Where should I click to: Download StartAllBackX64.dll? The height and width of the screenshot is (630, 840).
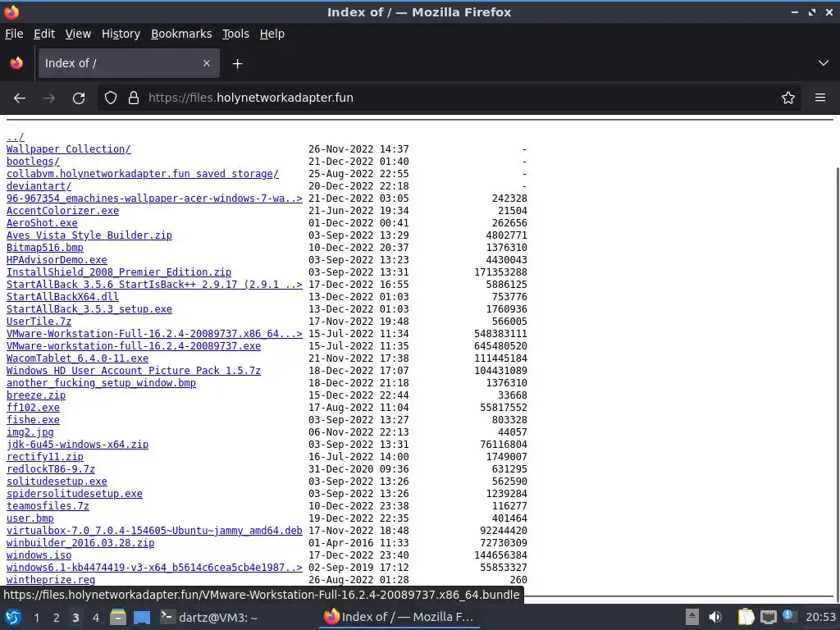click(62, 297)
